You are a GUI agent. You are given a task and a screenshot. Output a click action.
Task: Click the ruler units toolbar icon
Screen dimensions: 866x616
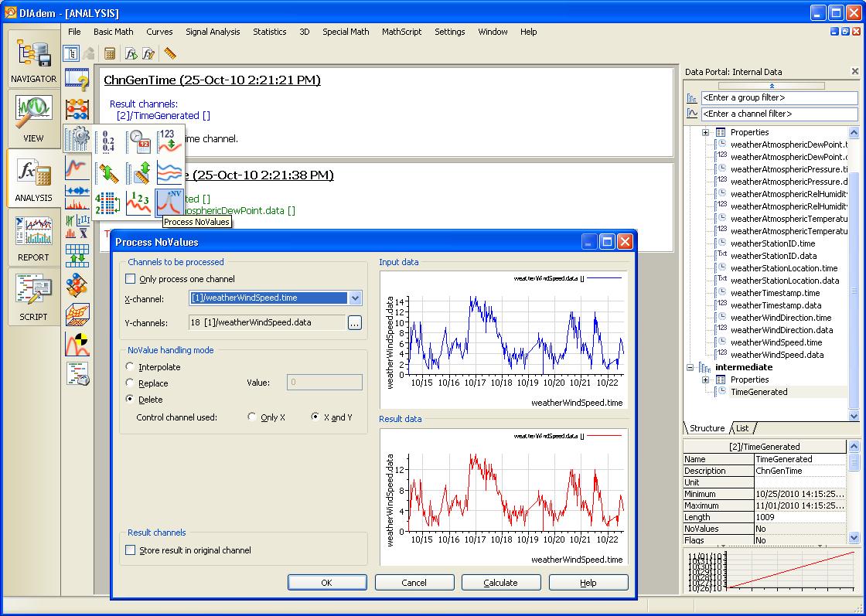tap(169, 53)
